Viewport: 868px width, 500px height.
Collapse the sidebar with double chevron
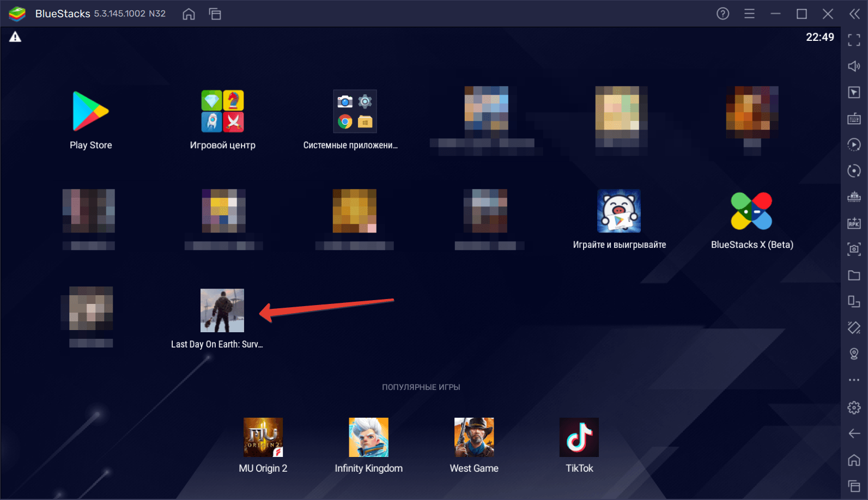point(854,14)
